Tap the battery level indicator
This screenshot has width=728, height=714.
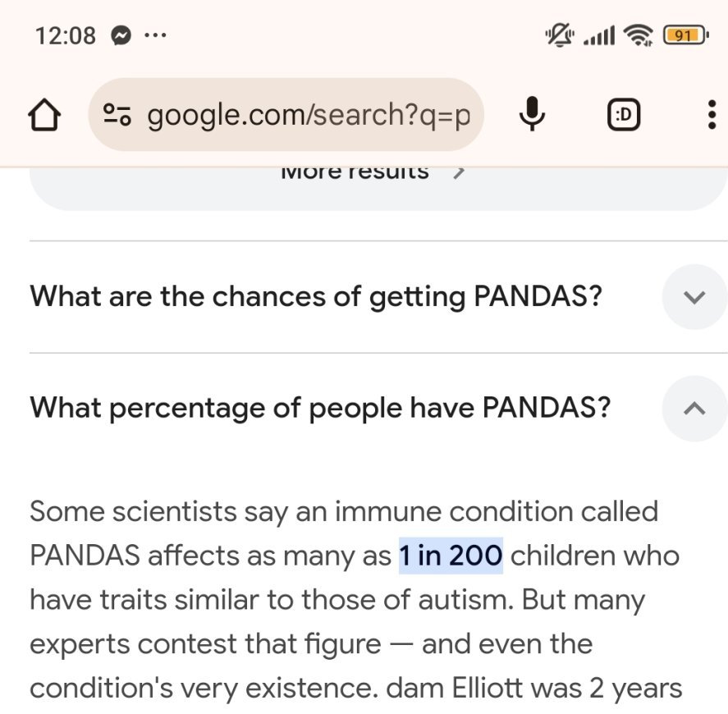pyautogui.click(x=684, y=35)
